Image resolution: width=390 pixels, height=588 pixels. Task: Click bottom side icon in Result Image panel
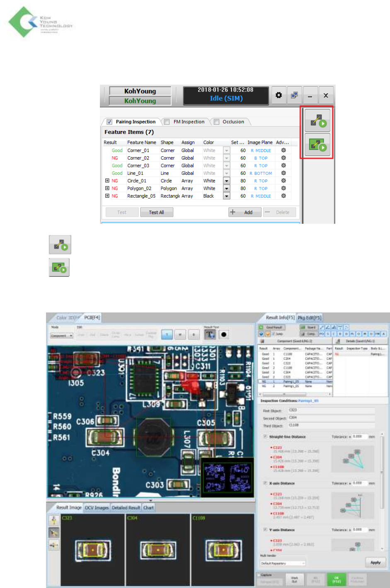pos(54,545)
